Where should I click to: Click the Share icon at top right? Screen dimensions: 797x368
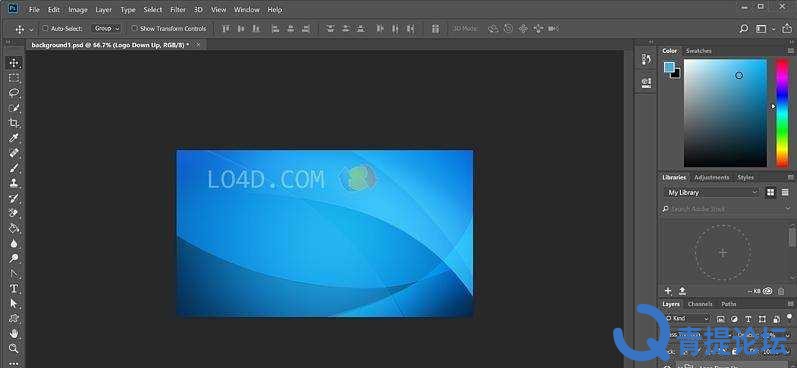787,29
